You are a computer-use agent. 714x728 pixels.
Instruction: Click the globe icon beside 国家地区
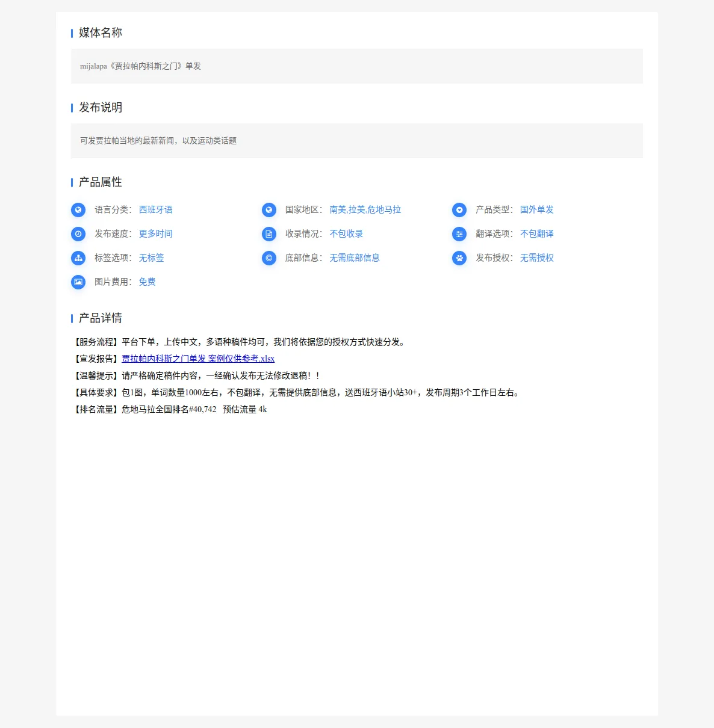(269, 210)
